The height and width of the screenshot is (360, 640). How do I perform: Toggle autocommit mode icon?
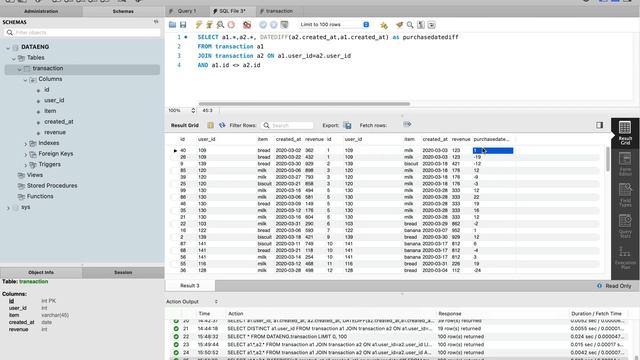point(284,25)
